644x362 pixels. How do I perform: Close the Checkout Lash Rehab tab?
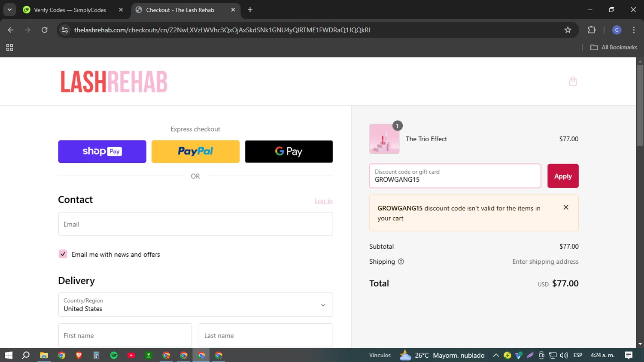click(233, 9)
